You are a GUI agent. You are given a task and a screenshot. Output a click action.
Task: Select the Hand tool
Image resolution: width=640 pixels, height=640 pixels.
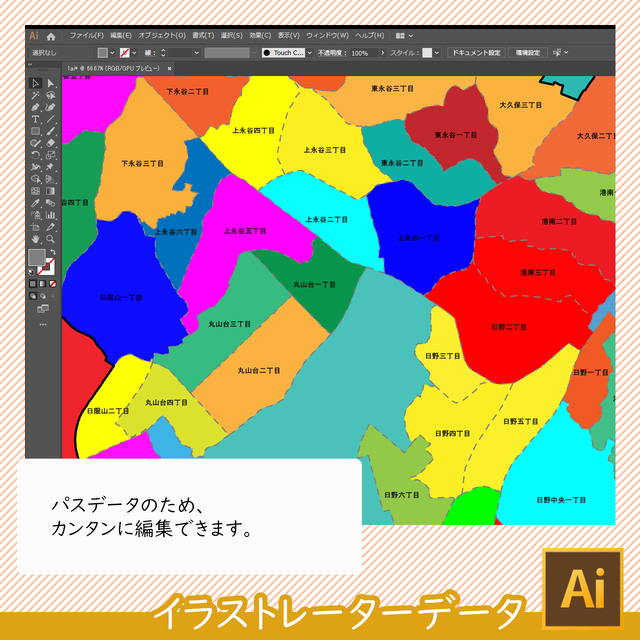[x=36, y=239]
